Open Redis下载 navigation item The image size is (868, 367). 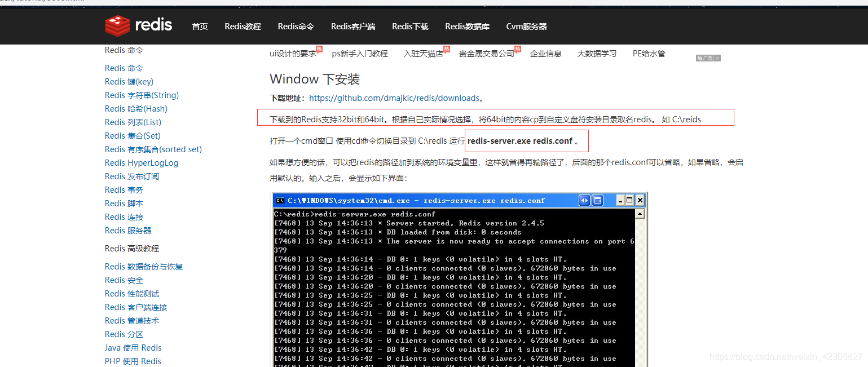pos(410,26)
